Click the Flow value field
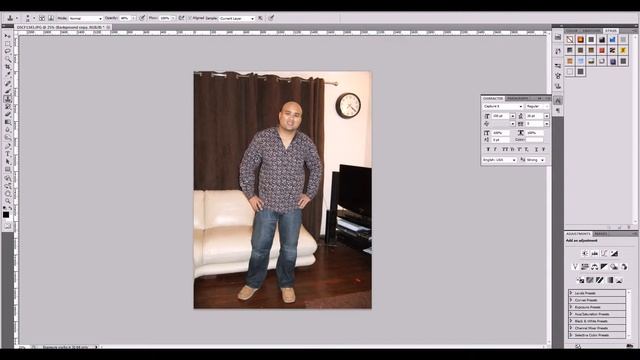 pos(165,18)
